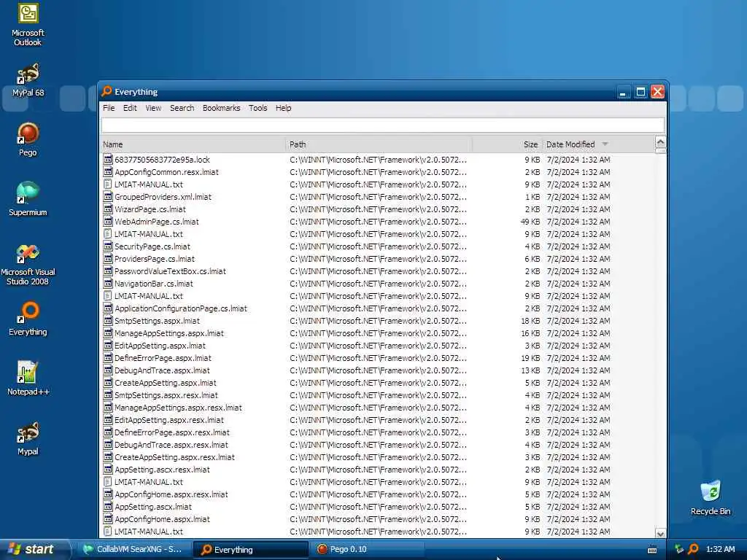Image resolution: width=747 pixels, height=560 pixels.
Task: Open the Edit menu
Action: click(130, 108)
